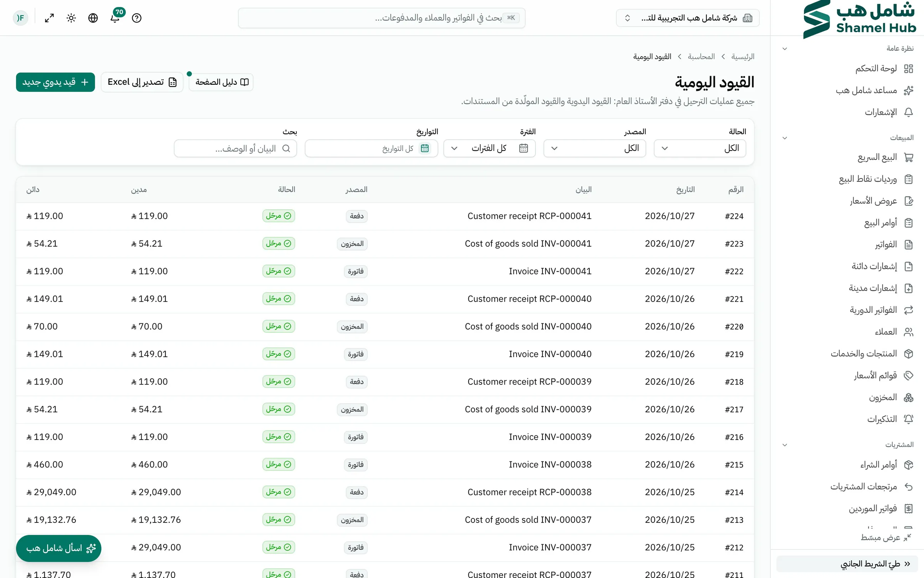Open أوامر البيع sales orders
Image resolution: width=924 pixels, height=578 pixels.
tap(888, 223)
